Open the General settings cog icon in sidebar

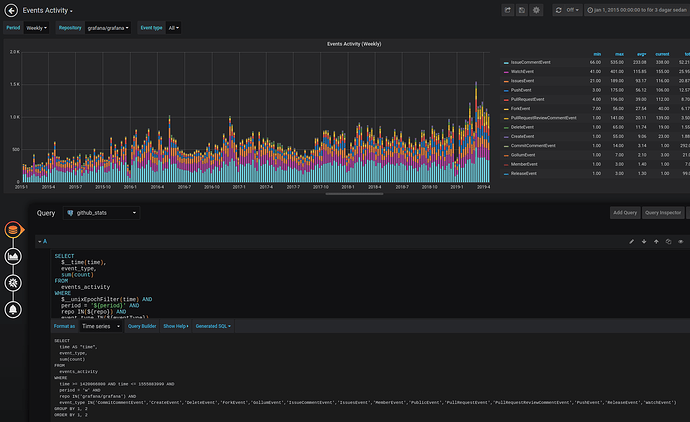click(14, 284)
